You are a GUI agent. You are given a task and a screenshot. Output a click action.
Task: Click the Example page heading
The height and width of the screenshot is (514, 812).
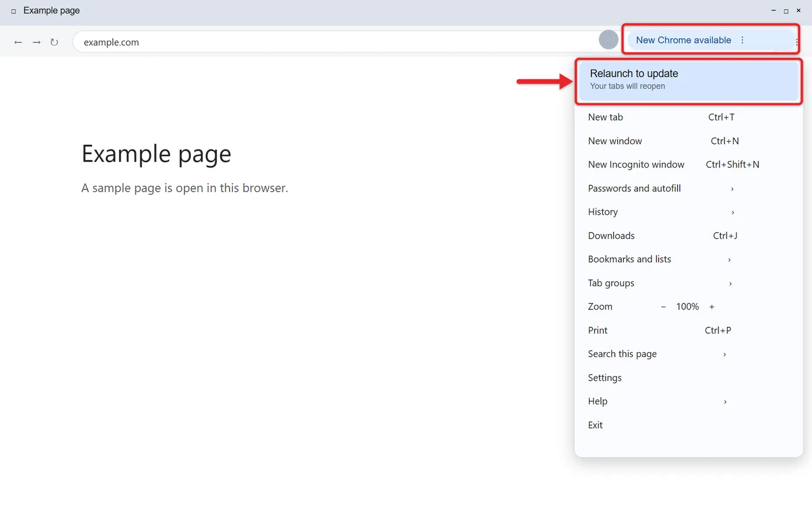click(x=157, y=154)
